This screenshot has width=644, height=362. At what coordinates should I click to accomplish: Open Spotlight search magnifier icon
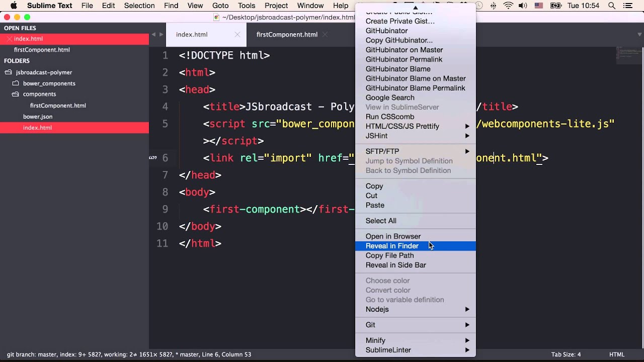coord(612,6)
